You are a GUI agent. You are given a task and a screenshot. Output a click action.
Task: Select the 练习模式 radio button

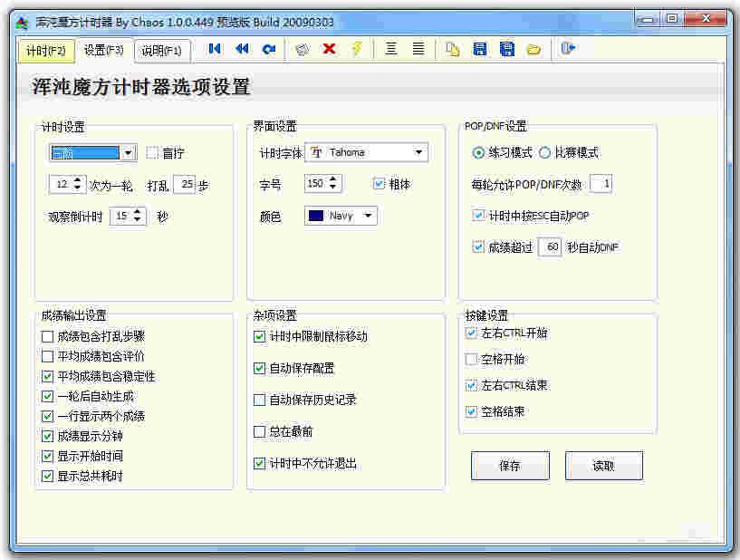(x=478, y=152)
